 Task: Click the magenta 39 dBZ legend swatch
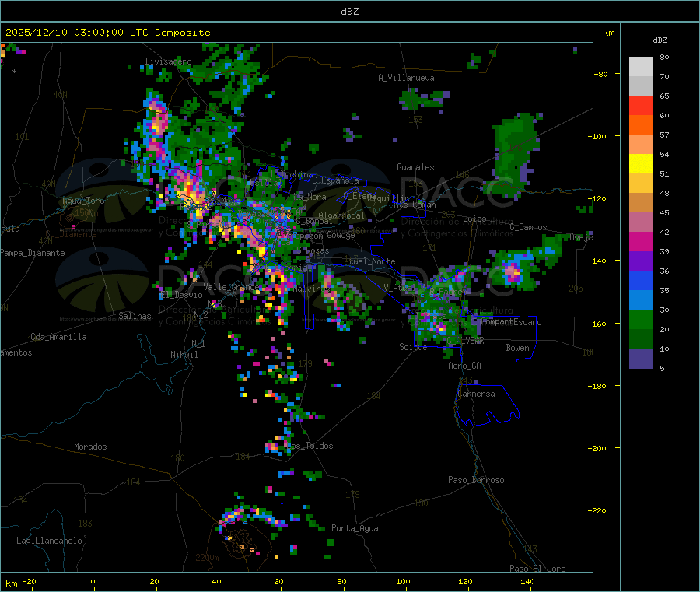point(641,241)
